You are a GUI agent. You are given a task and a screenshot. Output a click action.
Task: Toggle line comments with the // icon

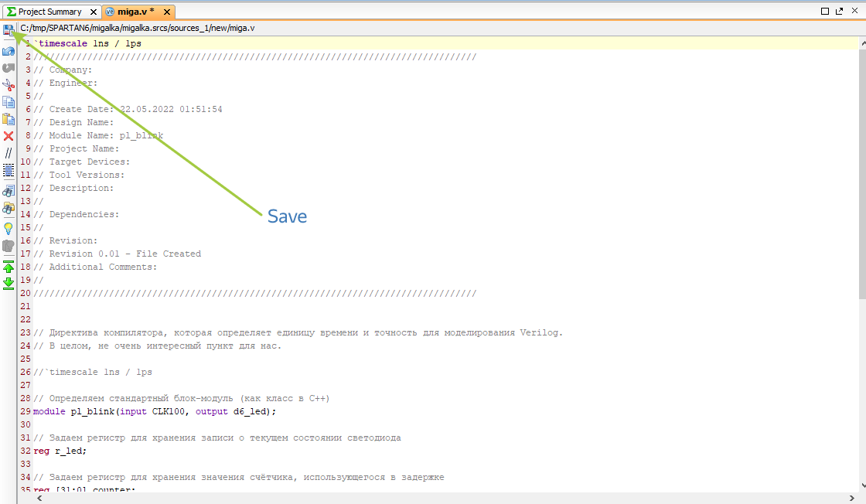tap(9, 153)
